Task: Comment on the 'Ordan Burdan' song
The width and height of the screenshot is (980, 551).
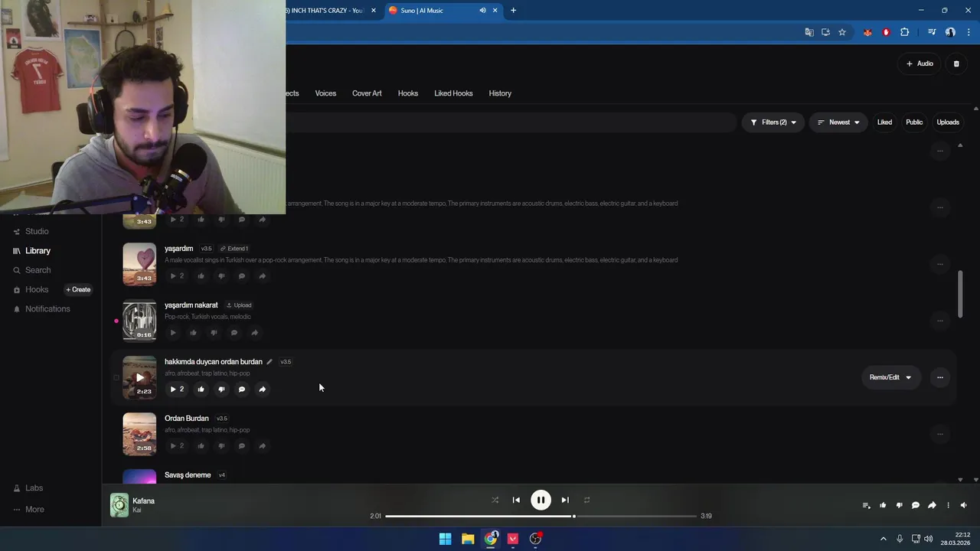Action: 242,446
